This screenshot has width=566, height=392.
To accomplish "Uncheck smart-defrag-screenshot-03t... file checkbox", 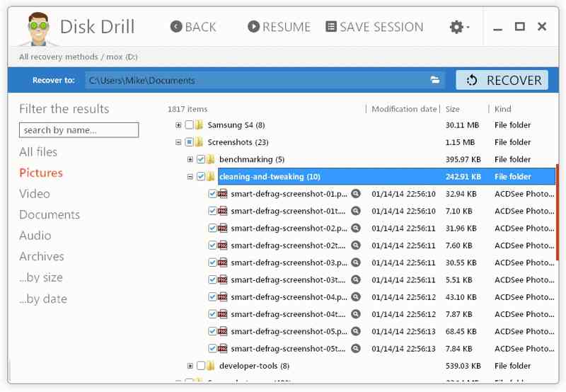I will pos(212,279).
